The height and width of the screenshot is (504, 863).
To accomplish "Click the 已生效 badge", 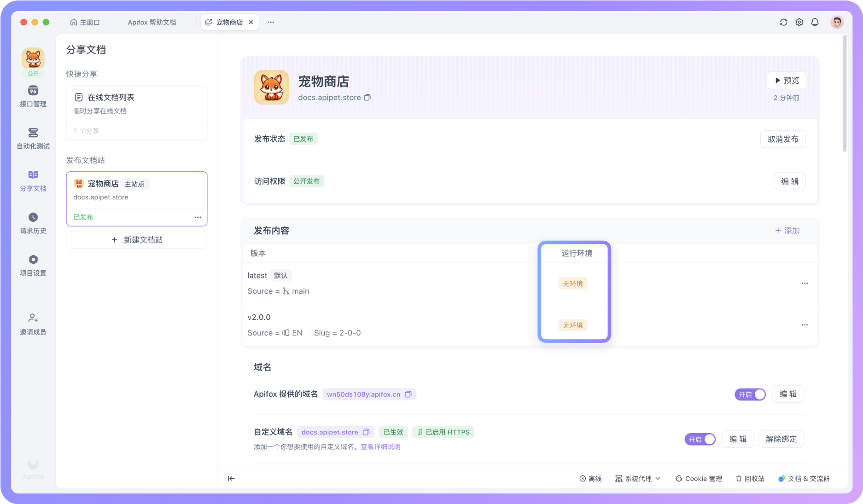I will [393, 432].
